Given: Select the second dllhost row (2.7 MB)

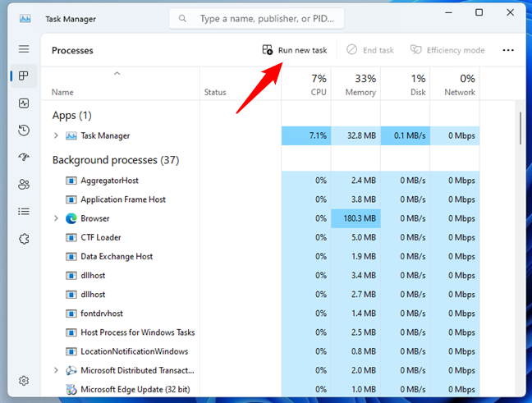Looking at the screenshot, I should tap(260, 295).
